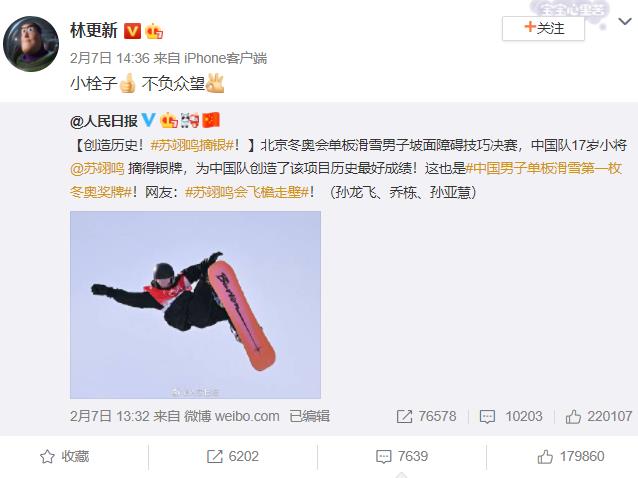Open the 7639 comments section

pyautogui.click(x=402, y=456)
